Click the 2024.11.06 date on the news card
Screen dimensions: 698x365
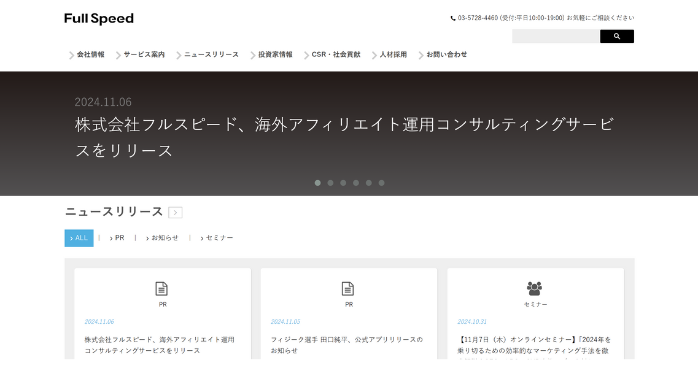(x=99, y=322)
